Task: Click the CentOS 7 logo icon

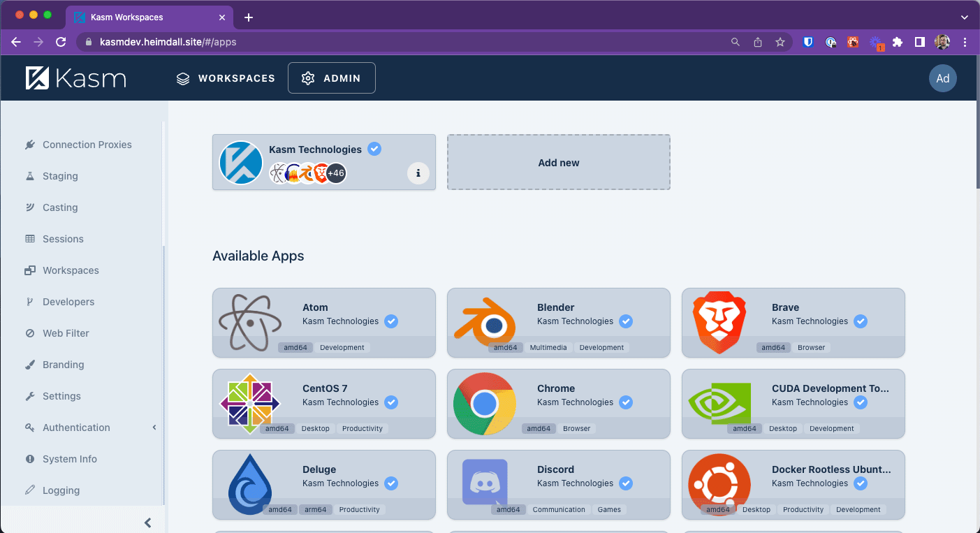Action: point(249,404)
